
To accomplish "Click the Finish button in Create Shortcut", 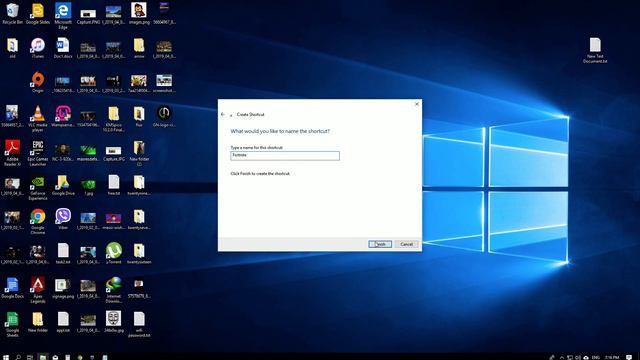I will coord(380,244).
